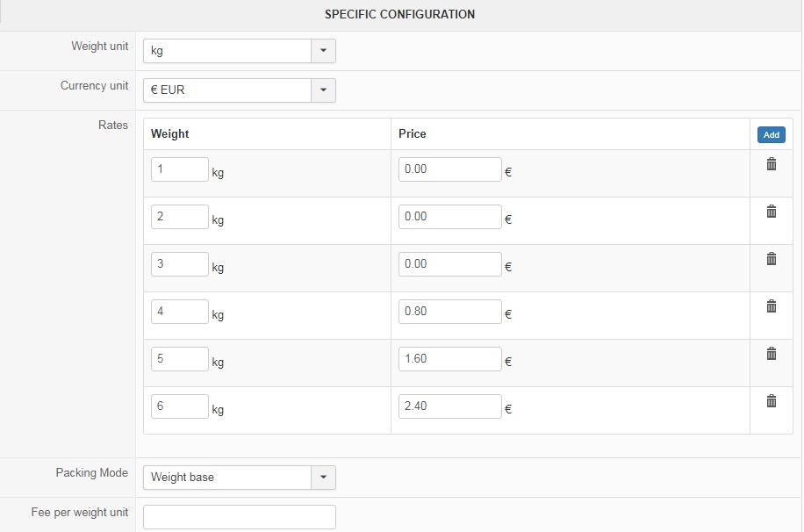Select the weight field containing 6
Image resolution: width=804 pixels, height=532 pixels.
179,406
